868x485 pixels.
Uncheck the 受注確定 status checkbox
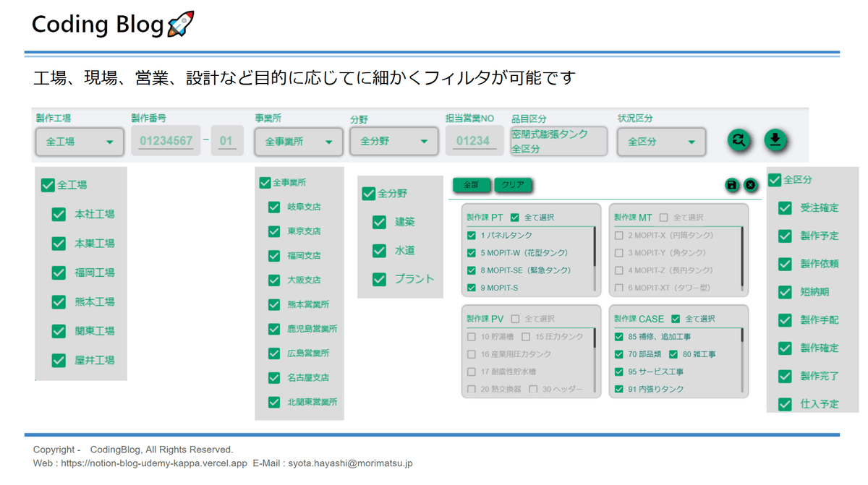coord(785,208)
